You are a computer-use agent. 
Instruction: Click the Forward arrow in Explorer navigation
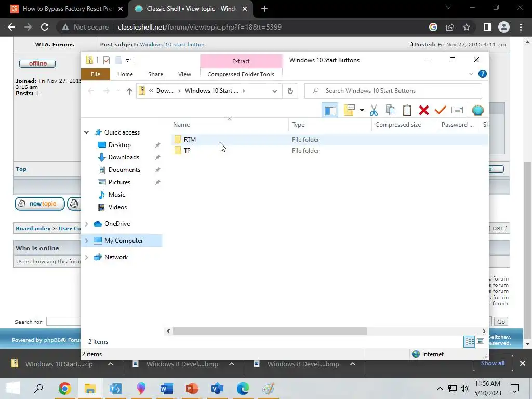pos(106,91)
